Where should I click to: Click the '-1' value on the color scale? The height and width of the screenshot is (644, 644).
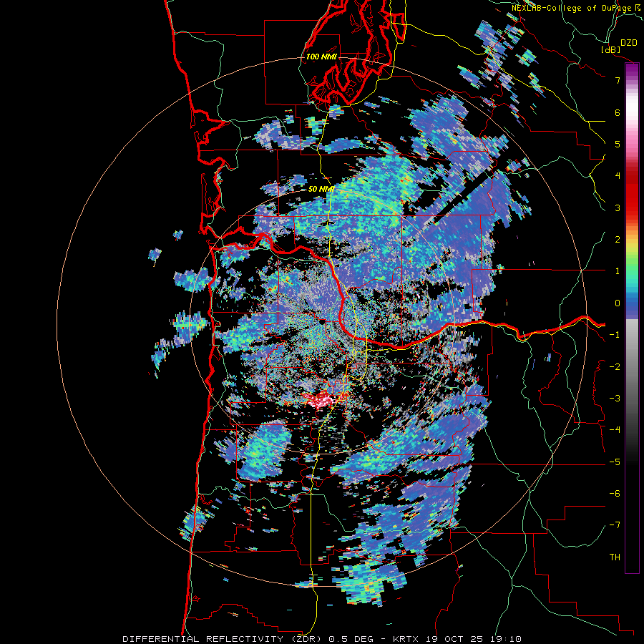click(615, 335)
